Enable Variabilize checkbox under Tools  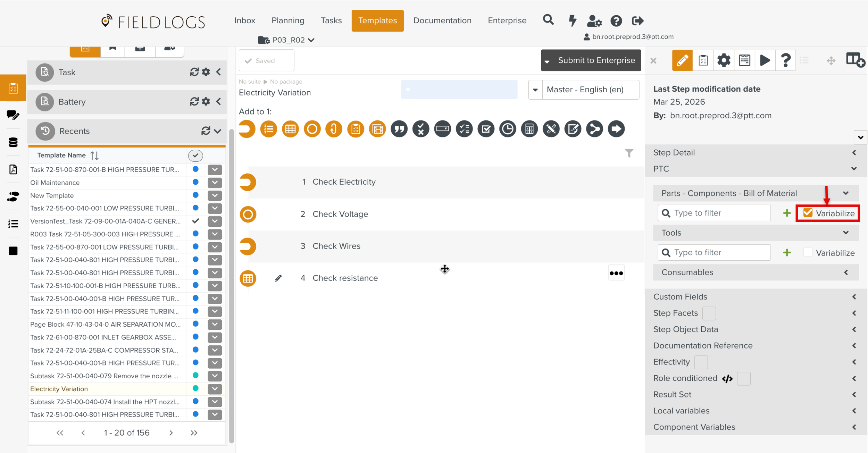(x=808, y=252)
